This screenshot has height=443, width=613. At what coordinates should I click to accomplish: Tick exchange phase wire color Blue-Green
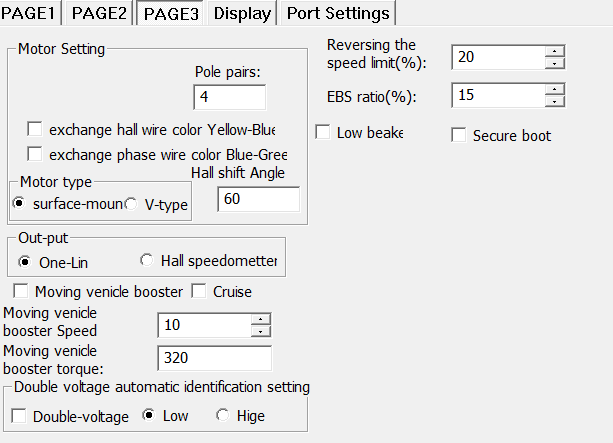click(36, 154)
